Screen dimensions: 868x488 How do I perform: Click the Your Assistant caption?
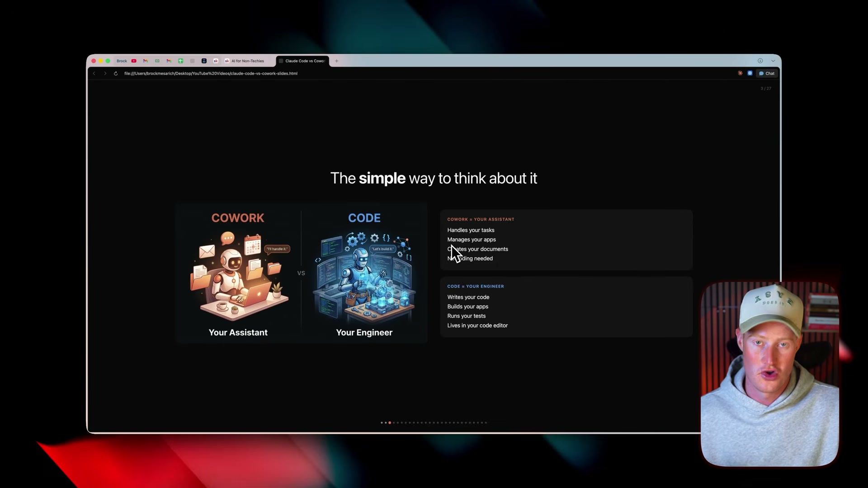(x=238, y=333)
